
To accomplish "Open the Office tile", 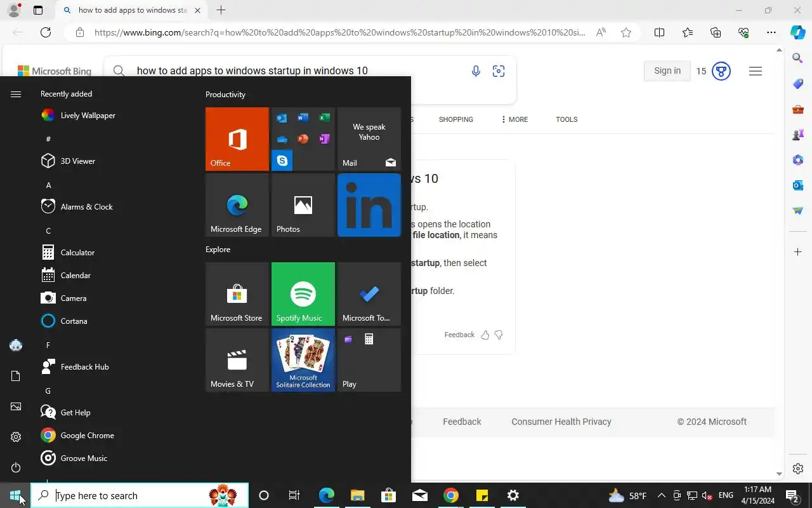I will point(237,139).
